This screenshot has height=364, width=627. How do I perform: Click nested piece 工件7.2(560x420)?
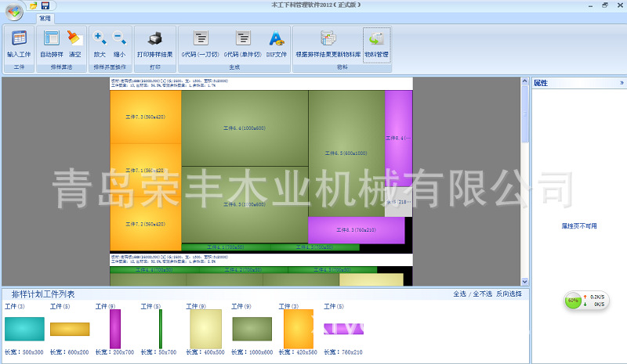coord(145,224)
